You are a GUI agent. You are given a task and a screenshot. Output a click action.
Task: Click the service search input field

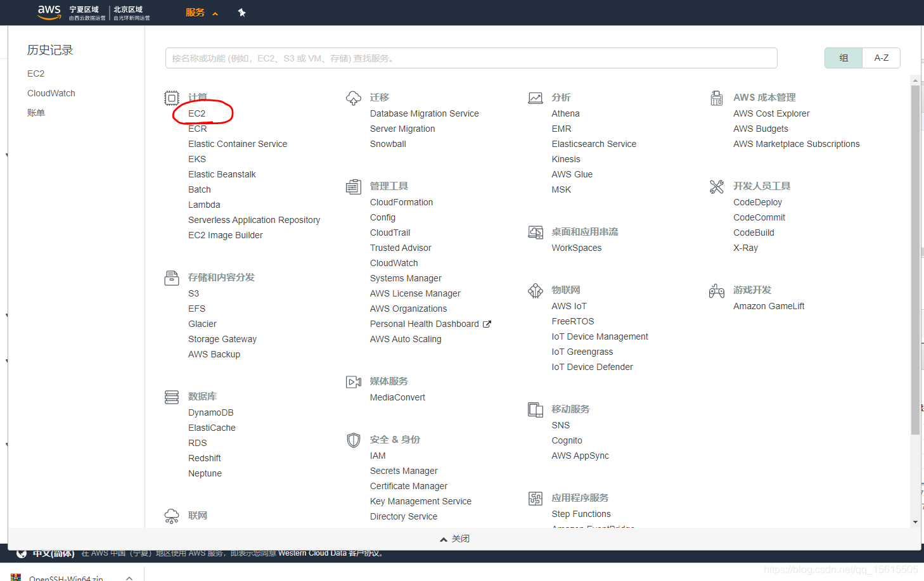471,58
